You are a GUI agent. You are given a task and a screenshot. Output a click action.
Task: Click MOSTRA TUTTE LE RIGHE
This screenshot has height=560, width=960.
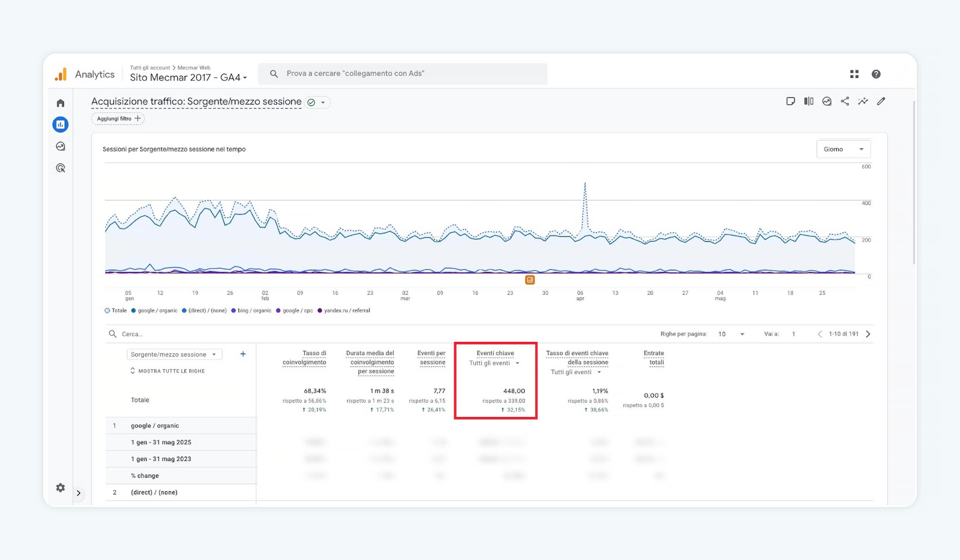(x=168, y=371)
